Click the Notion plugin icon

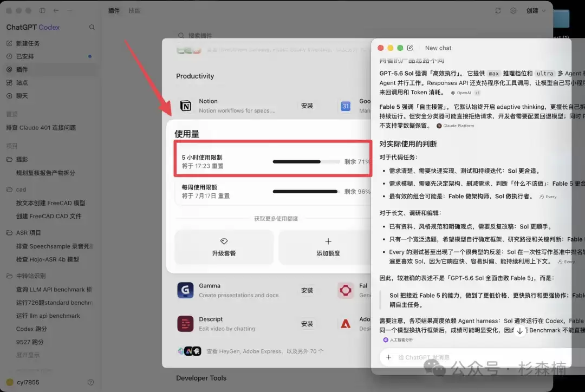tap(185, 106)
